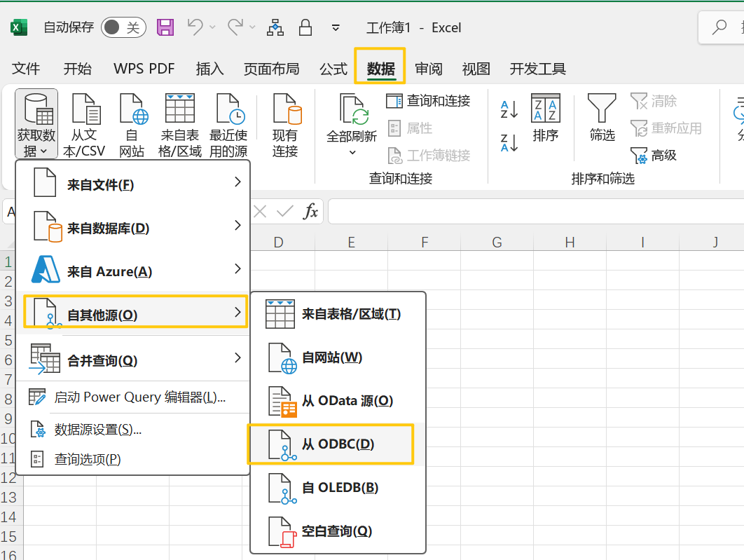The image size is (744, 560).
Task: Open the 文件 (File) tab
Action: click(x=26, y=69)
